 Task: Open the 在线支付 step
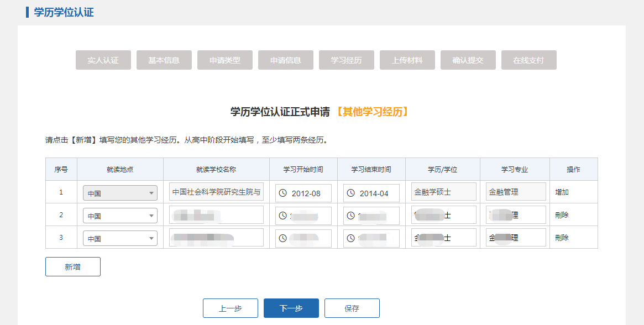coord(528,60)
